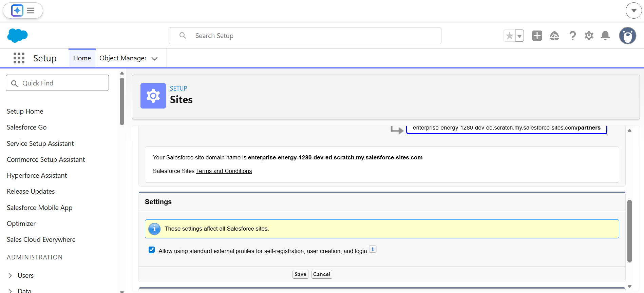Screen dimensions: 644x293
Task: Open the hamburger menu beside sparkle icon
Action: pyautogui.click(x=31, y=11)
